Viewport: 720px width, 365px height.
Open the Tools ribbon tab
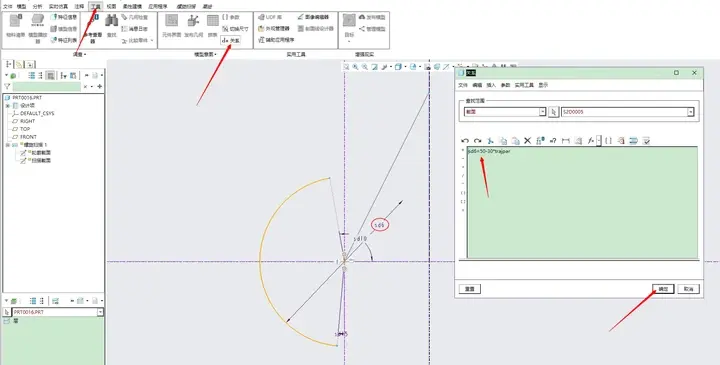[x=95, y=6]
